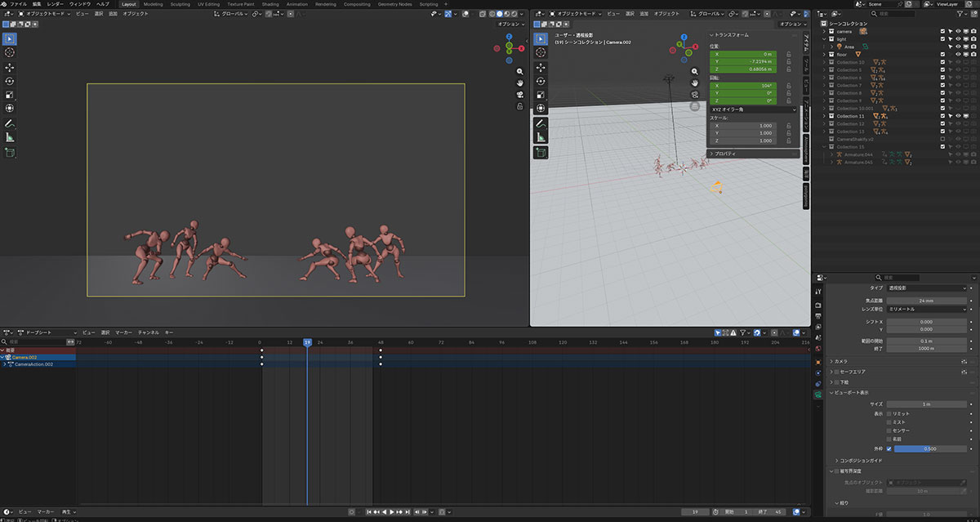
Task: Click the 焦点距離 24 mm field
Action: 927,301
